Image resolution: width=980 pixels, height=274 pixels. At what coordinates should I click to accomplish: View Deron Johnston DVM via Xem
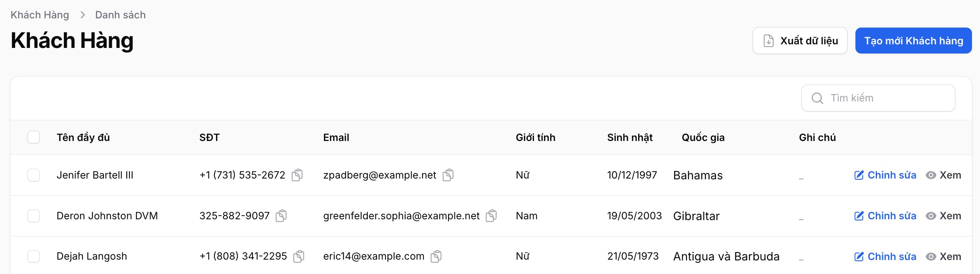click(x=943, y=216)
